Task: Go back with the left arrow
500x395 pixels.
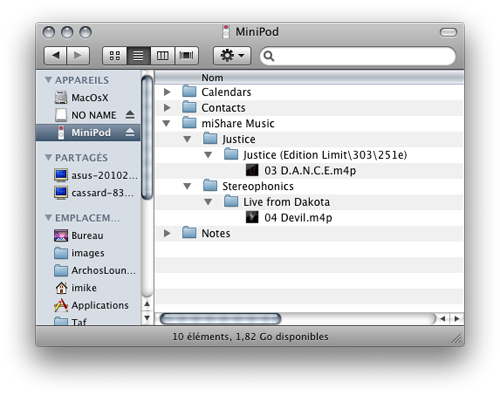Action: click(x=56, y=55)
